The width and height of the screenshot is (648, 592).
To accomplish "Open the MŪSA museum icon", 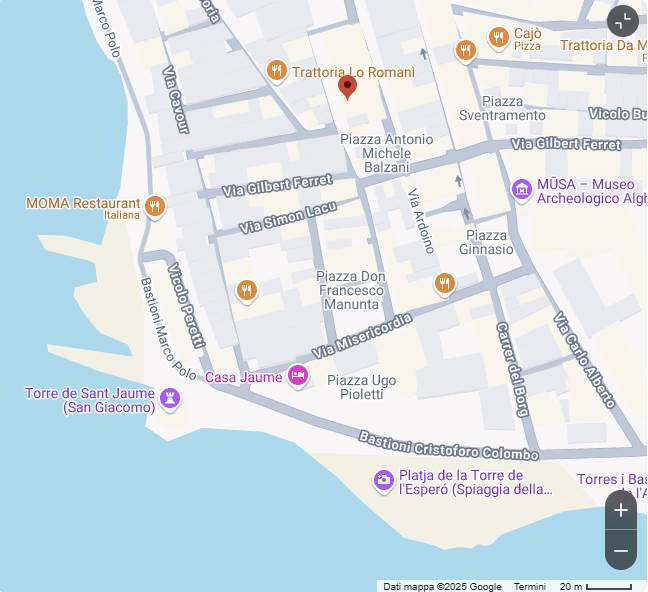I will 522,191.
